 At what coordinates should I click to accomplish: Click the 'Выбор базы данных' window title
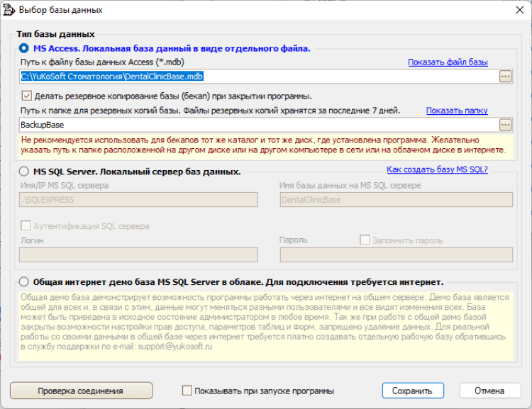(61, 10)
